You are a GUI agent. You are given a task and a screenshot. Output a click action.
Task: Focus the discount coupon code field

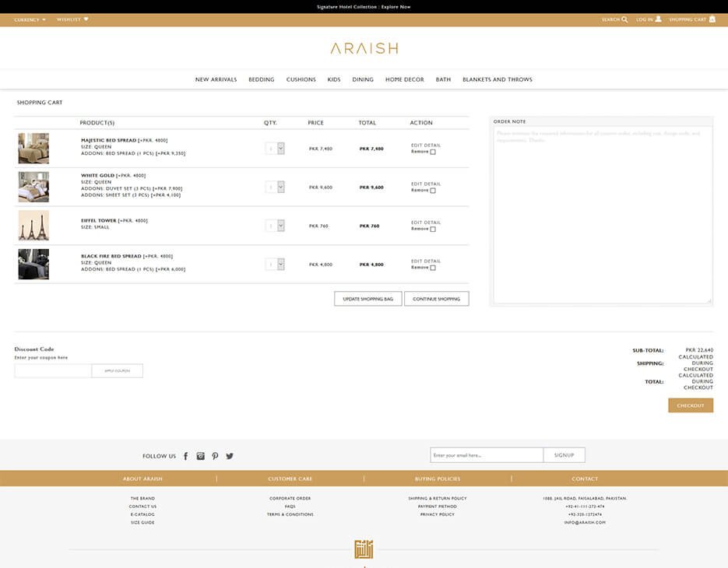click(53, 371)
